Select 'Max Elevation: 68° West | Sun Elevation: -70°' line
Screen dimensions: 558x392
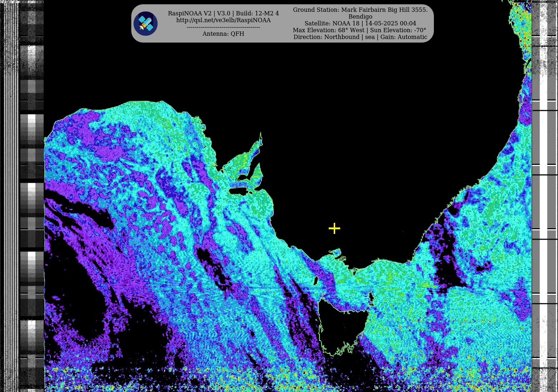(x=360, y=30)
